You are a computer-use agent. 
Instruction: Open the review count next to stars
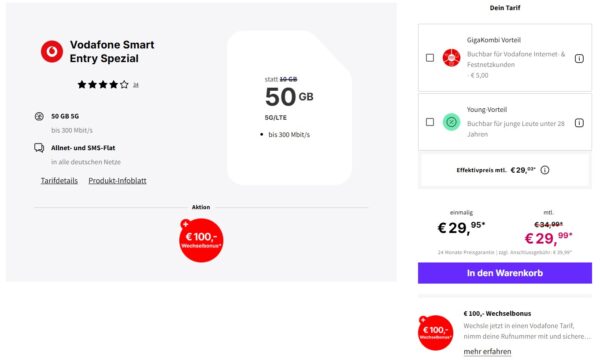tap(135, 85)
